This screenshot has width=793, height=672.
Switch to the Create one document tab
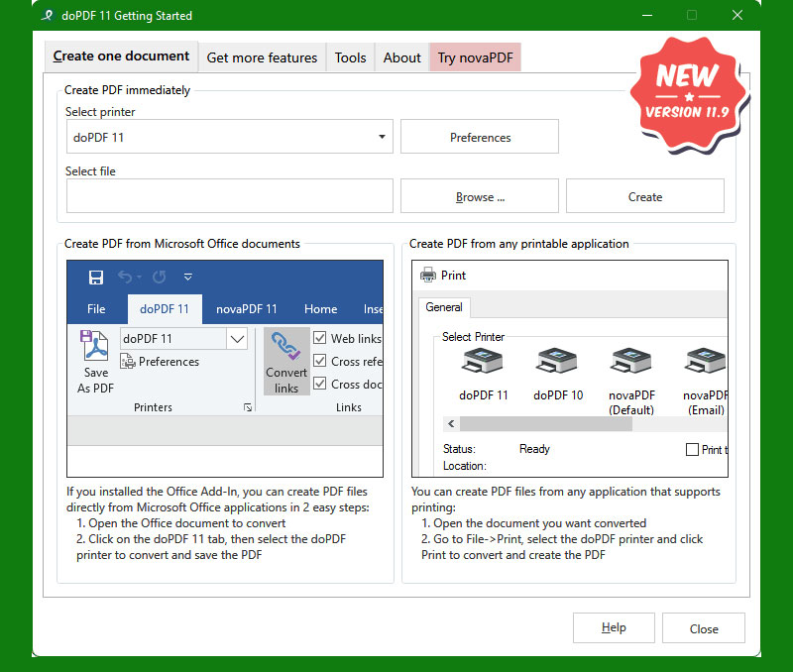(x=121, y=56)
